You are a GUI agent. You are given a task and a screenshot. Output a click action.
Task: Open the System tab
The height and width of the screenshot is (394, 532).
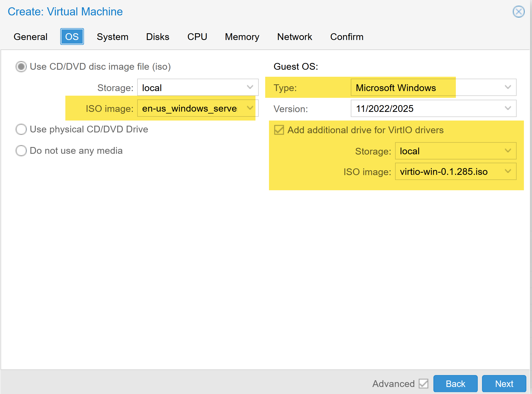coord(112,37)
